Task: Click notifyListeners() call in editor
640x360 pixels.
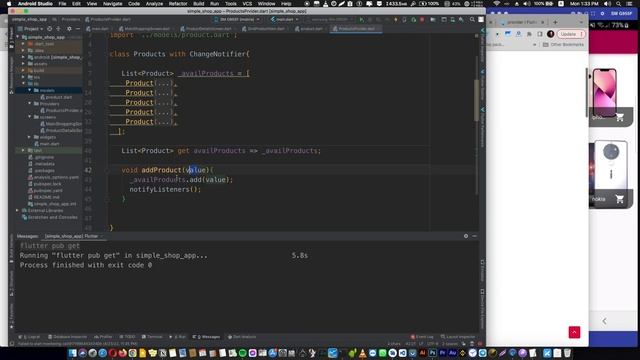Action: 165,189
